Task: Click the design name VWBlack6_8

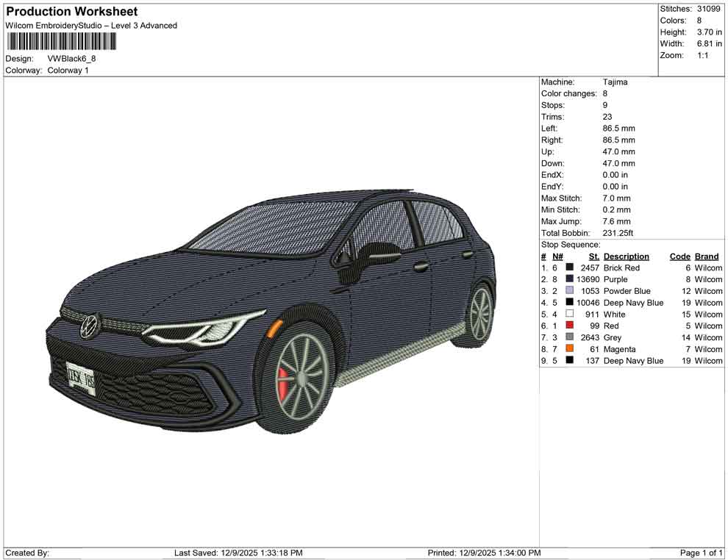Action: pos(71,59)
